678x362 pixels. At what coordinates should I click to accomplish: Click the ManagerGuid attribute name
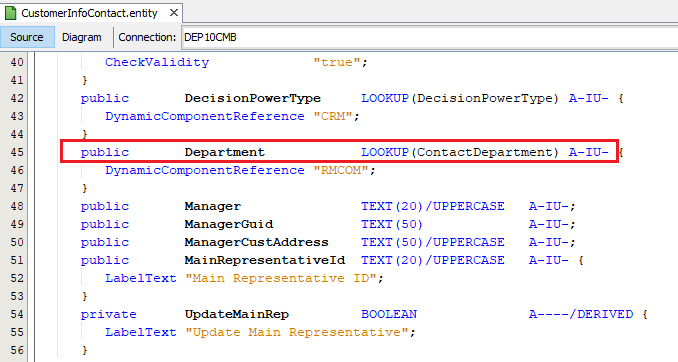pos(229,224)
